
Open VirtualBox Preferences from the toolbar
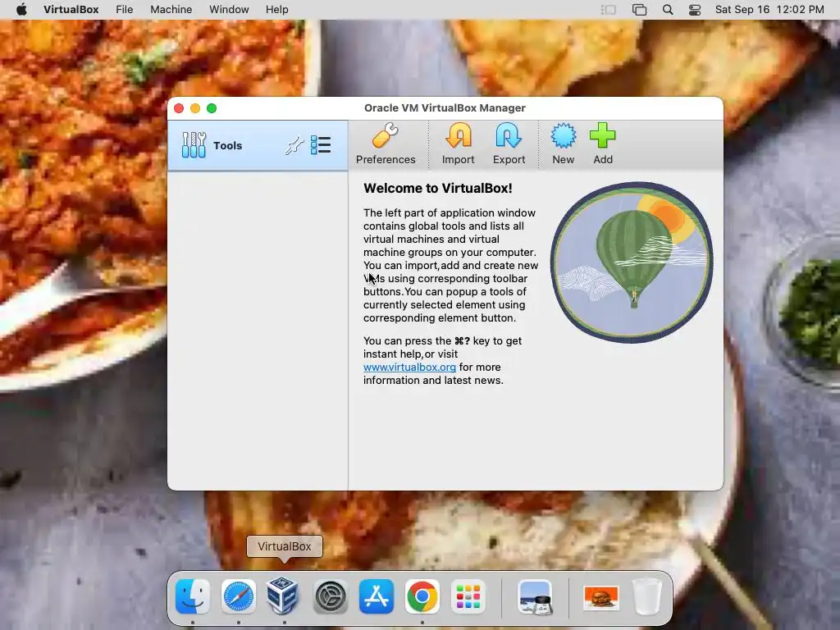[x=386, y=144]
